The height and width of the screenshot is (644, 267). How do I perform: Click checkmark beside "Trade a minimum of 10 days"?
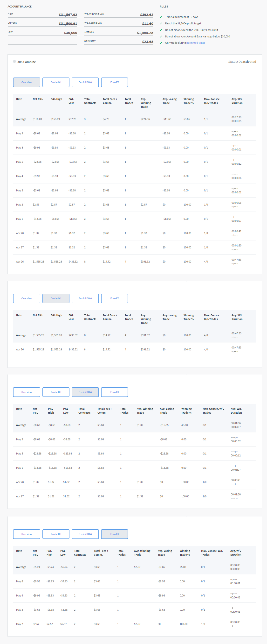pyautogui.click(x=161, y=17)
